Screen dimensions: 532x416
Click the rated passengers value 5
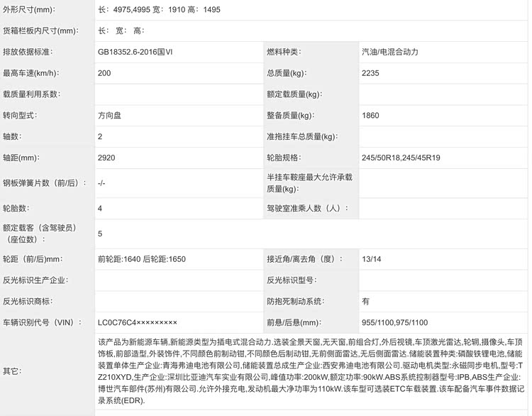click(x=100, y=234)
